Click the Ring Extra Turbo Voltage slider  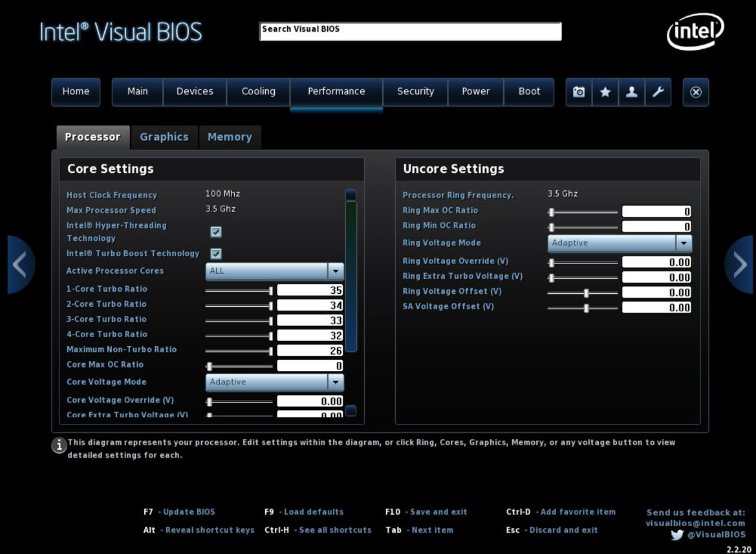(x=583, y=278)
